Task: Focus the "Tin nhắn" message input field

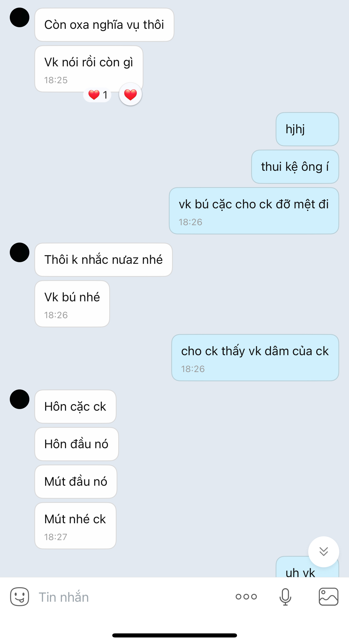Action: 130,597
